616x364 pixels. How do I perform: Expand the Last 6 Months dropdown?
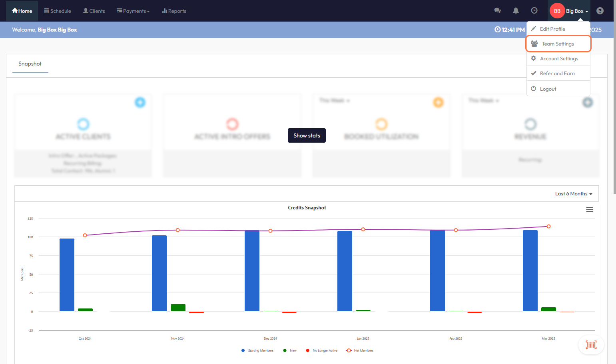(573, 194)
